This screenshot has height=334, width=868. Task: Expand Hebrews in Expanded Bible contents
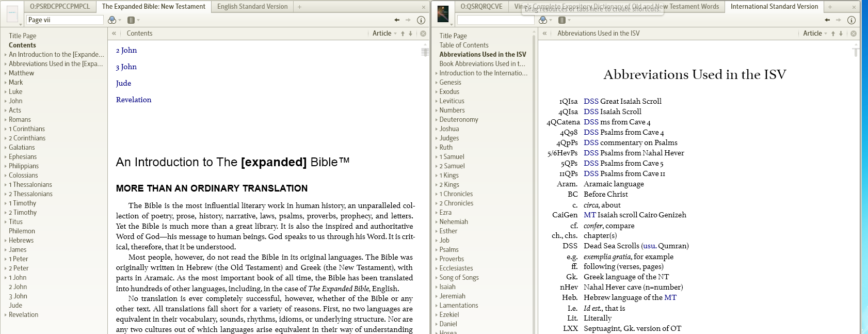6,241
